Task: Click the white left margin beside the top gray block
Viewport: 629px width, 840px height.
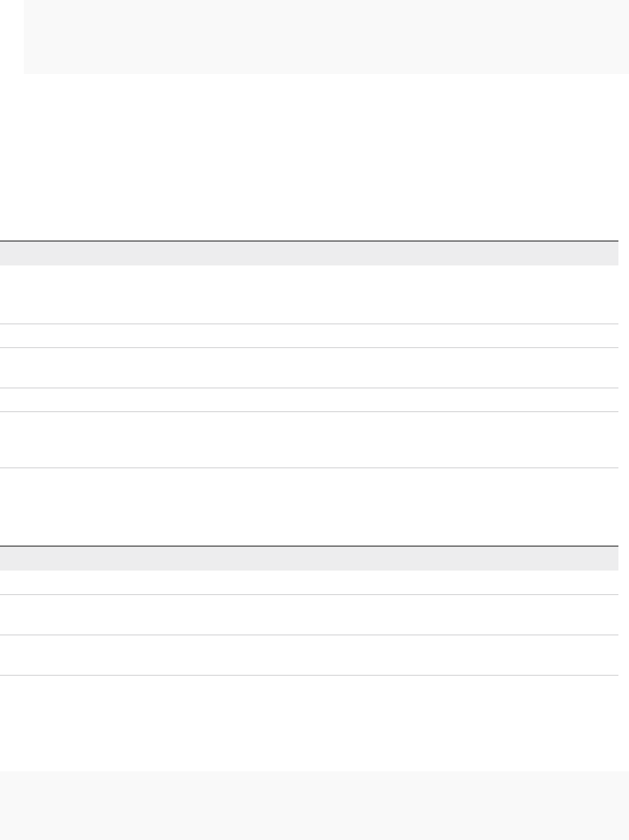Action: coord(11,36)
